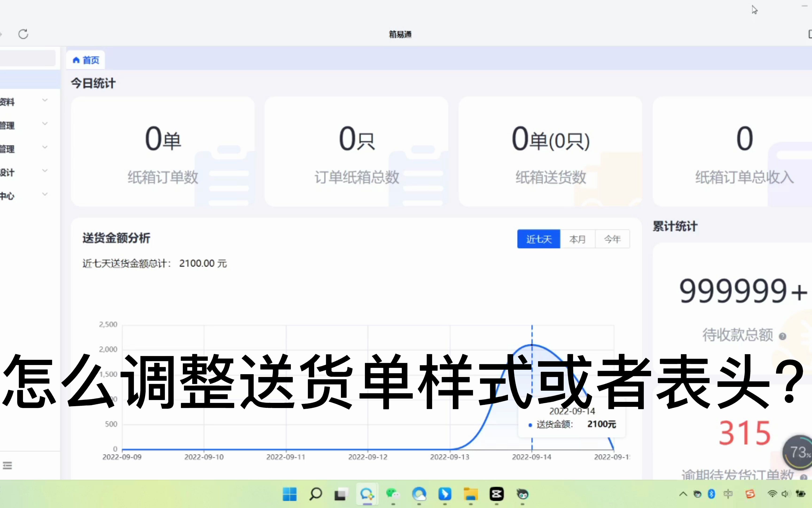The height and width of the screenshot is (508, 812).
Task: Open Wi-Fi network settings in tray
Action: 772,494
